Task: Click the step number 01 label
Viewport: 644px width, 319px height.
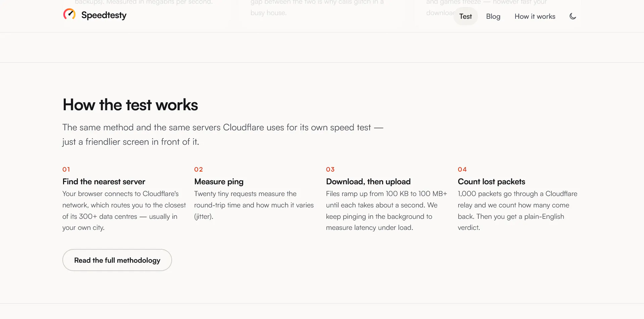Action: 66,170
